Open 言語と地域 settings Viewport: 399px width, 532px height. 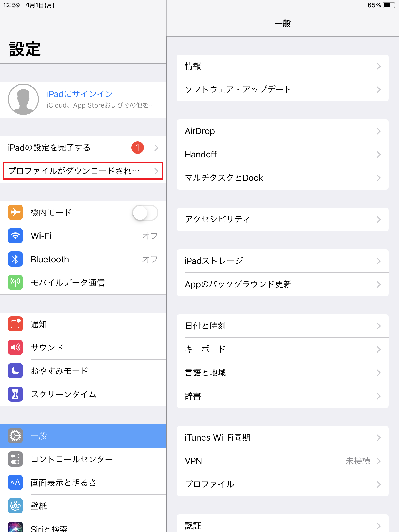point(283,373)
